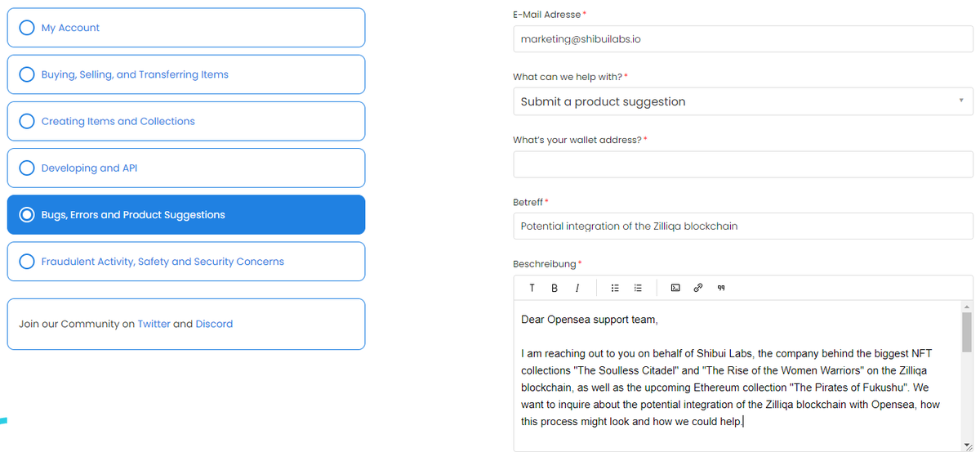Select Creating Items and Collections option
The height and width of the screenshot is (457, 980).
[186, 121]
